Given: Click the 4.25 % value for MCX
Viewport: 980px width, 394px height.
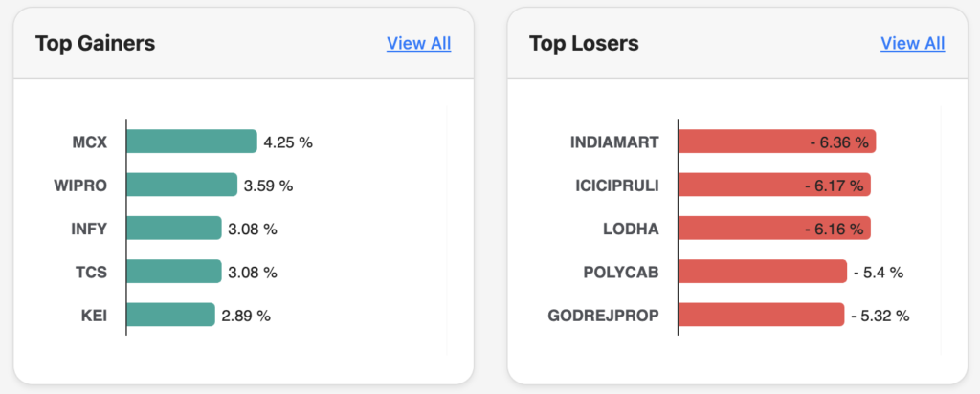Looking at the screenshot, I should (x=288, y=142).
